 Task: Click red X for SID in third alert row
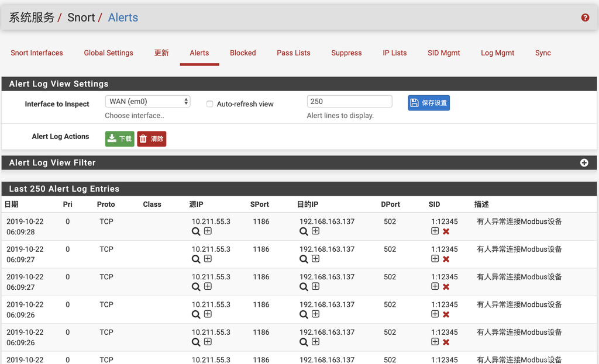[x=446, y=286]
